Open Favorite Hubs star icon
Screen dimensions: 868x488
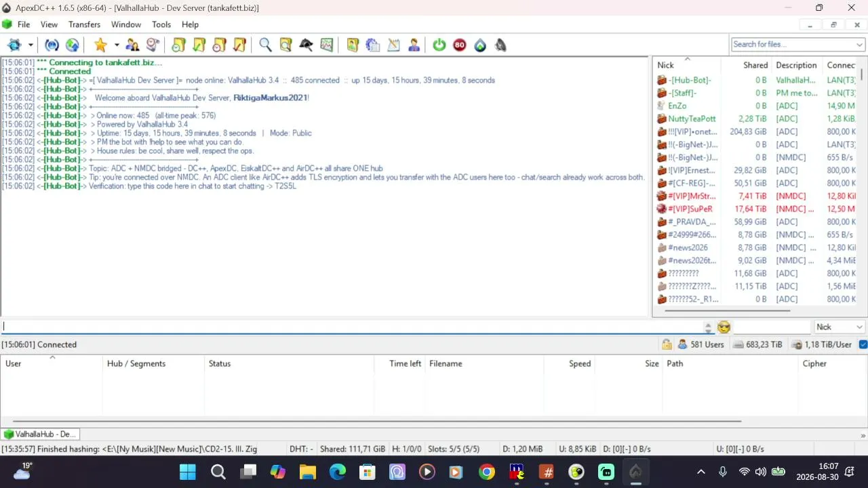click(100, 45)
